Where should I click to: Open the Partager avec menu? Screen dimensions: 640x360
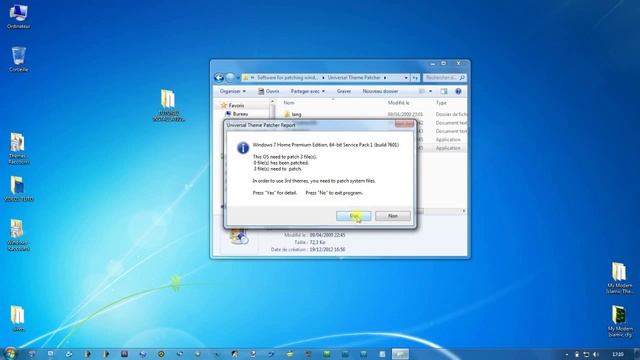308,91
